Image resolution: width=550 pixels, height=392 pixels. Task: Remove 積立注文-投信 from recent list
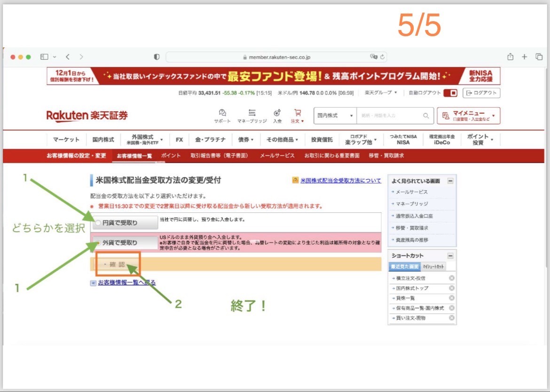point(452,278)
